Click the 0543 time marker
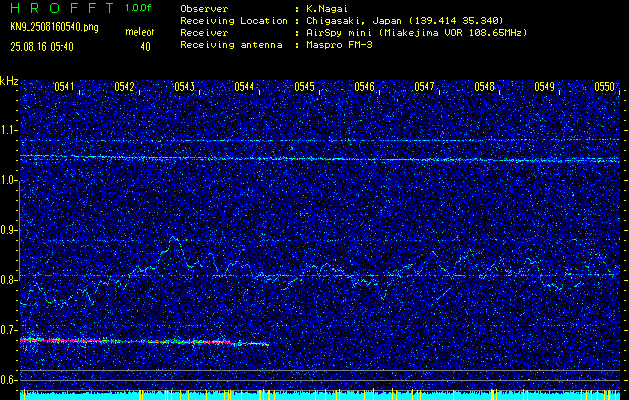The image size is (629, 400). pyautogui.click(x=185, y=87)
